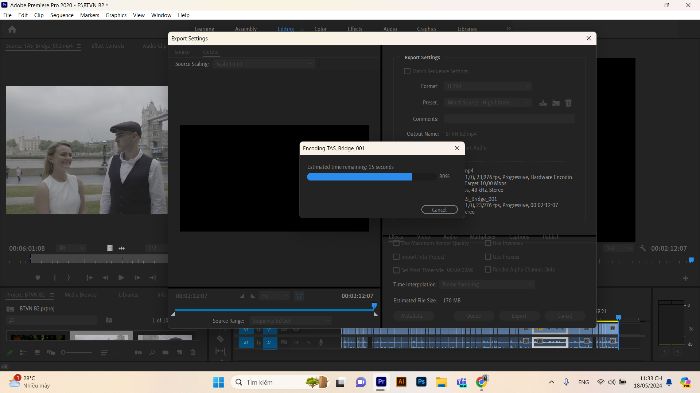This screenshot has width=700, height=393.
Task: Click Set In Point triangle in export preview
Action: (242, 296)
